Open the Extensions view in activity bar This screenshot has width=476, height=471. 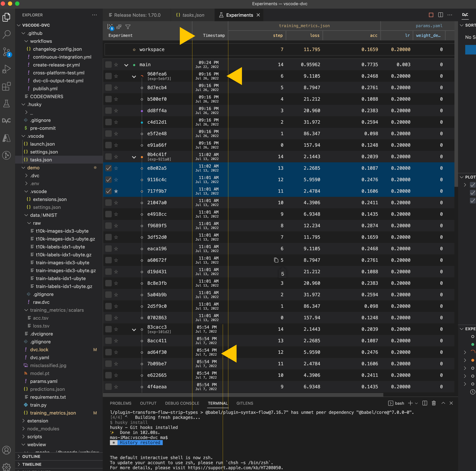click(6, 86)
